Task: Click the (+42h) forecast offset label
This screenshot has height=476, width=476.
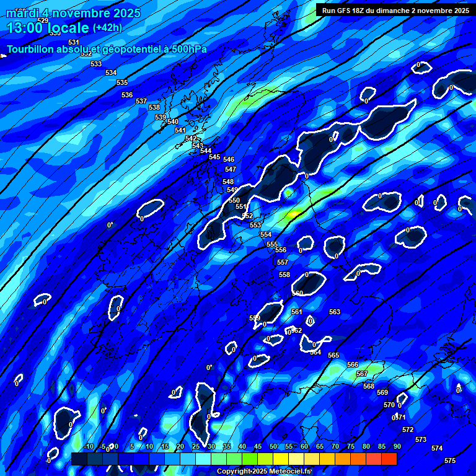Action: [107, 28]
